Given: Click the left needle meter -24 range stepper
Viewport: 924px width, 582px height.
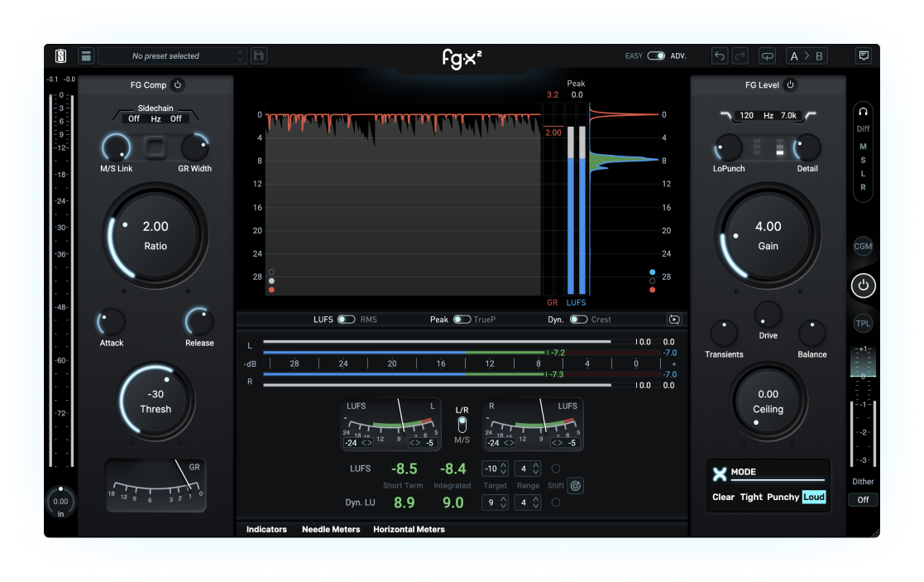Looking at the screenshot, I should 358,443.
